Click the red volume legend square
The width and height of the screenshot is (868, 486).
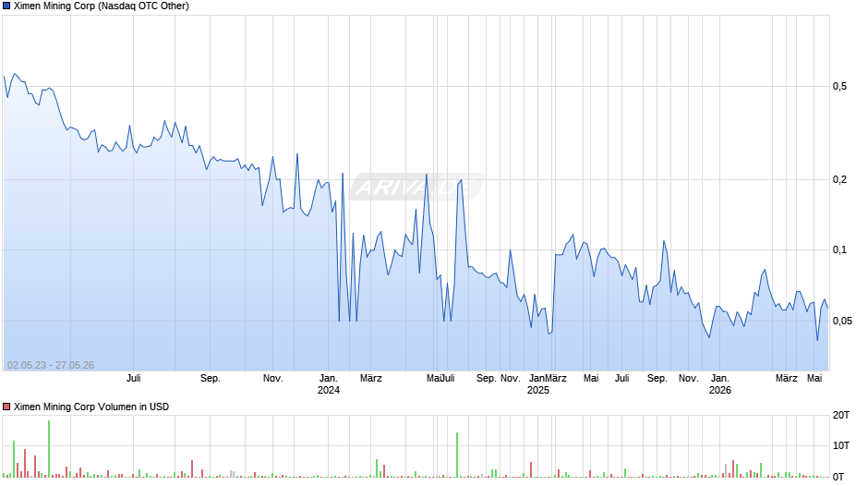[x=6, y=407]
